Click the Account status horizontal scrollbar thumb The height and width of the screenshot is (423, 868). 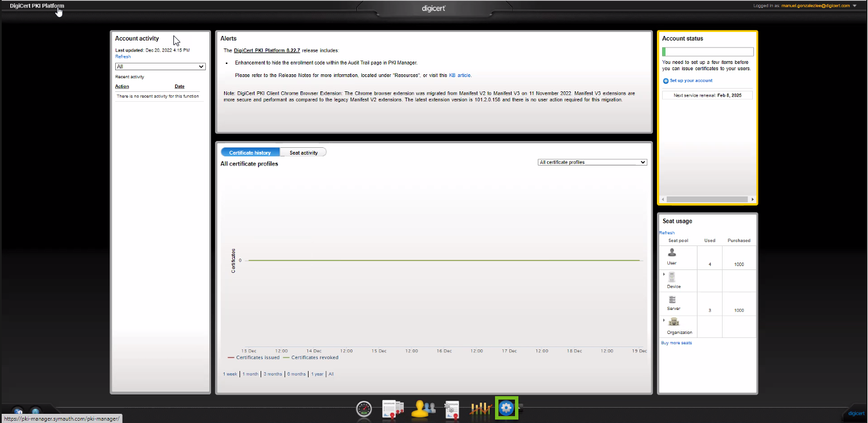click(707, 200)
